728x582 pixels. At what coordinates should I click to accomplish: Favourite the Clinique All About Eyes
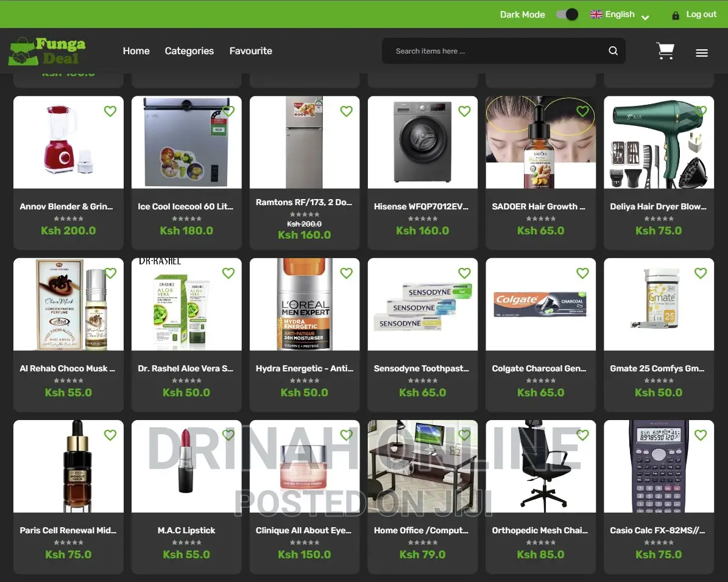tap(347, 435)
